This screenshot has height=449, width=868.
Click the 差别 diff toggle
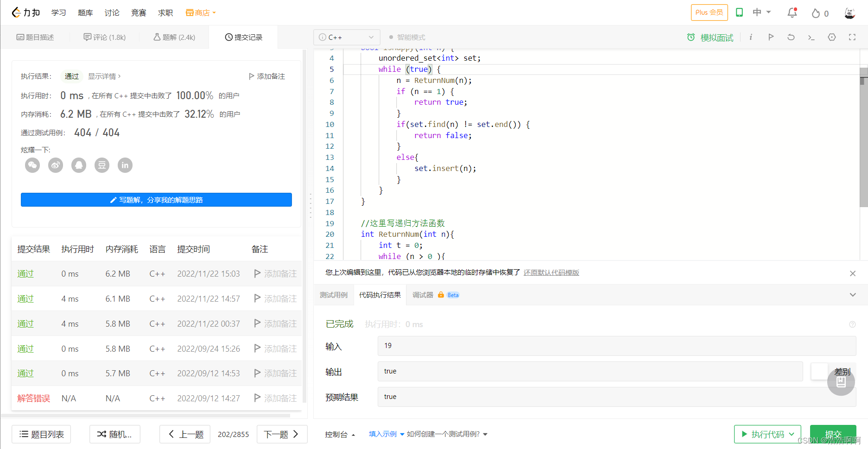pos(833,372)
